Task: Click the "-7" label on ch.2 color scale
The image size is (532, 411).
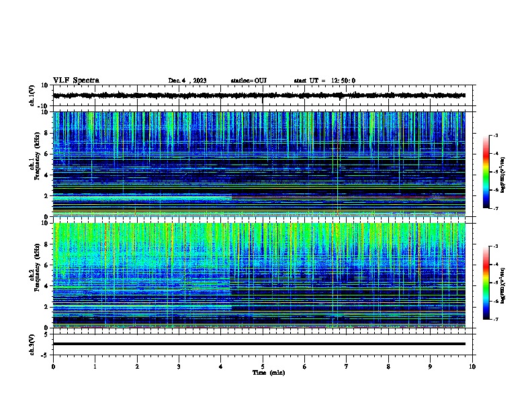Action: pyautogui.click(x=495, y=319)
